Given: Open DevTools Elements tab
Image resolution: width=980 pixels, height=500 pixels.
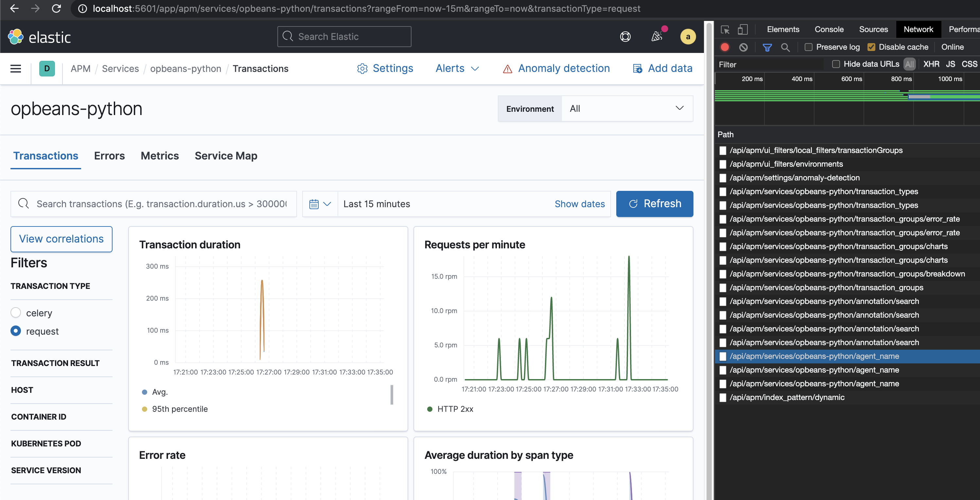Looking at the screenshot, I should (x=783, y=29).
